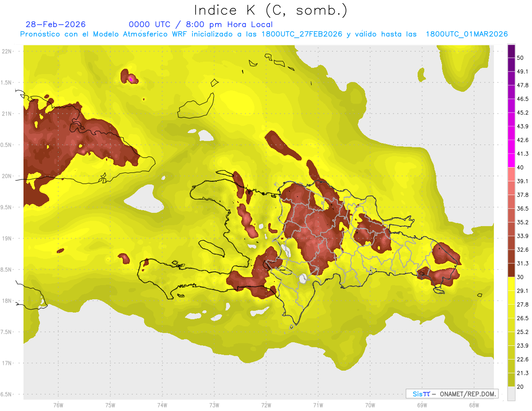
Task: Click the colorbar value "32.6"
Action: 522,250
